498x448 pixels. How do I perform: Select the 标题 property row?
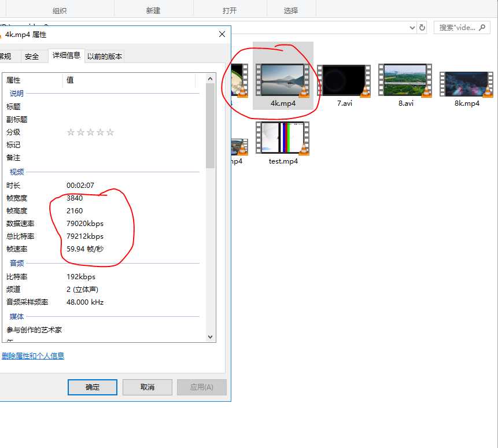[102, 107]
